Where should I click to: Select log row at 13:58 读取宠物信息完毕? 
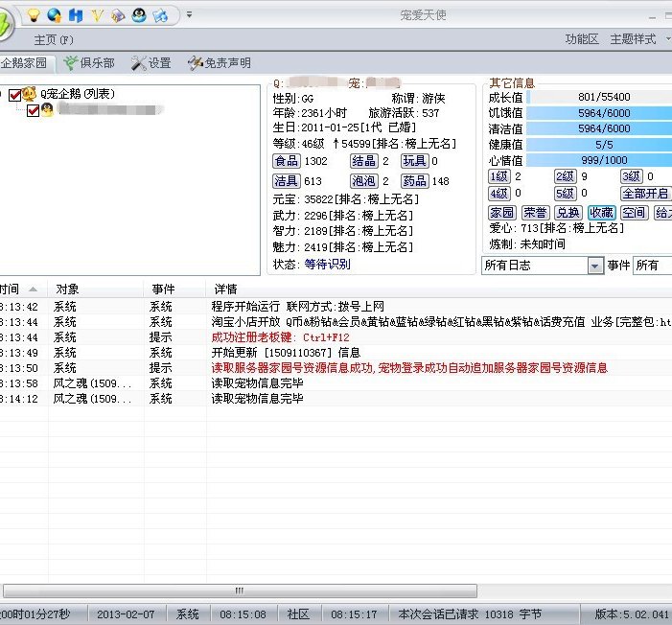tap(336, 383)
